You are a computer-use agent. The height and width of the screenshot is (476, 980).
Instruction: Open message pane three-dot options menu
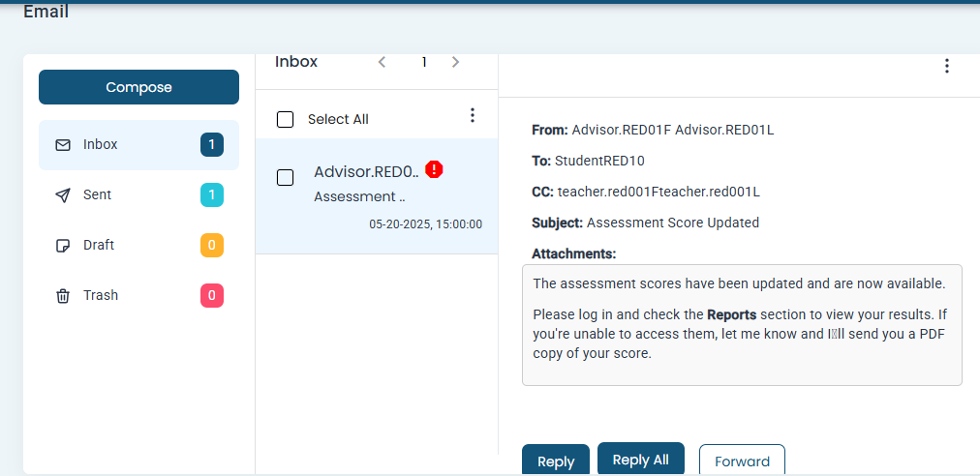point(946,66)
